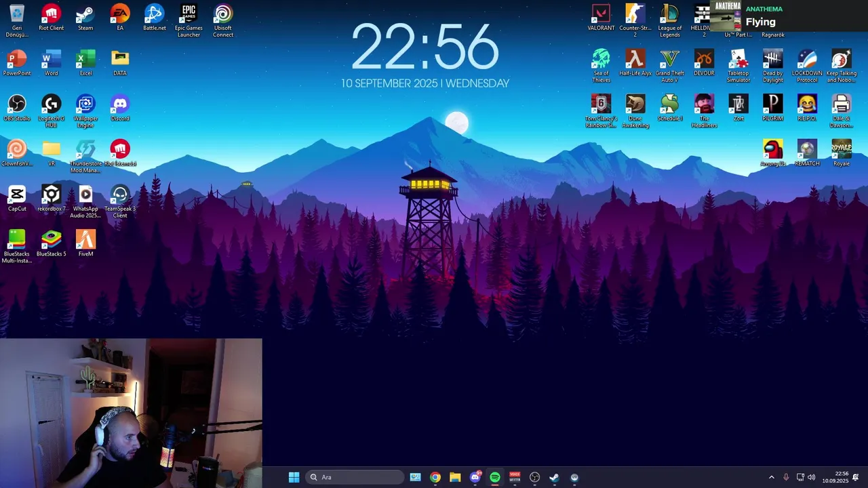Open PowerPoint from the desktop

[x=17, y=63]
